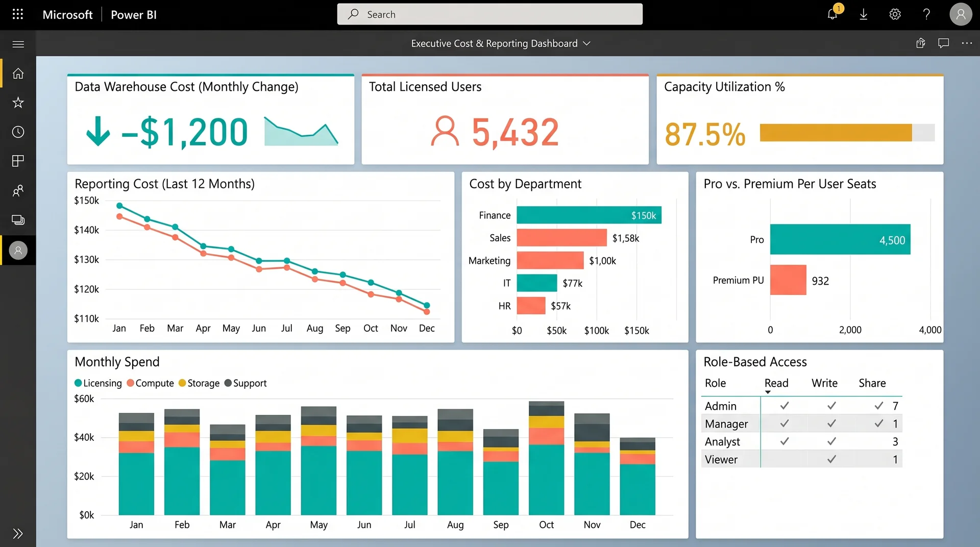Select the October monthly spend column

pyautogui.click(x=546, y=458)
